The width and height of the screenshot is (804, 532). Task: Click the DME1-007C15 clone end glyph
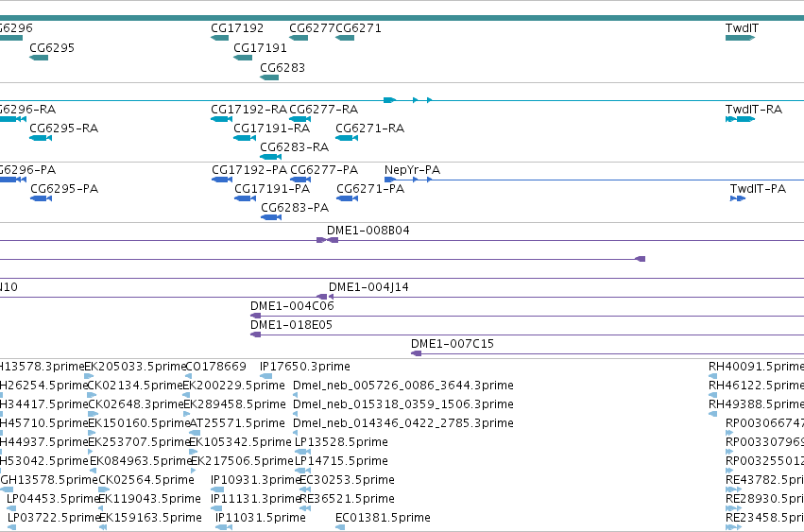pos(417,353)
